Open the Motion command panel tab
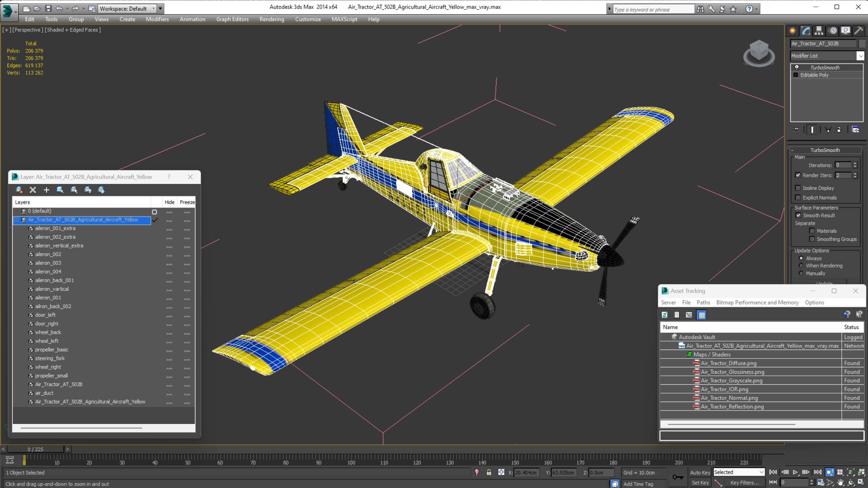Screen dimensions: 868x488 click(x=833, y=31)
